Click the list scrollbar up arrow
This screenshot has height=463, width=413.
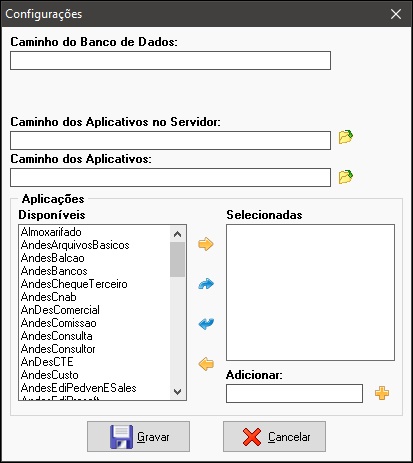click(x=177, y=234)
